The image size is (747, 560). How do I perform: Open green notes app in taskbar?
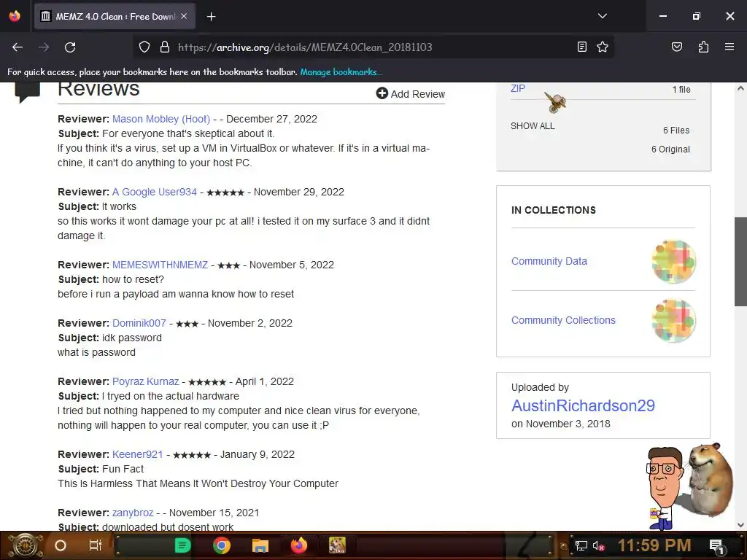182,545
